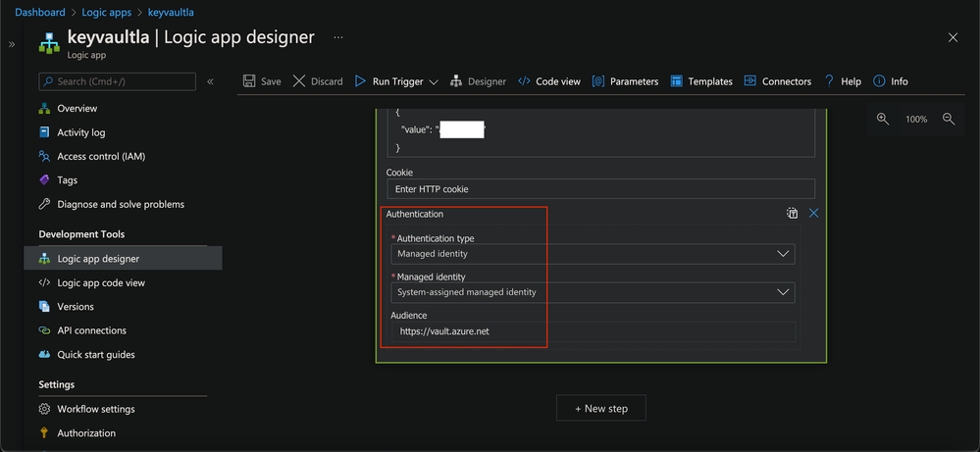Expand the Run Trigger dropdown chevron
980x452 pixels.
tap(434, 81)
